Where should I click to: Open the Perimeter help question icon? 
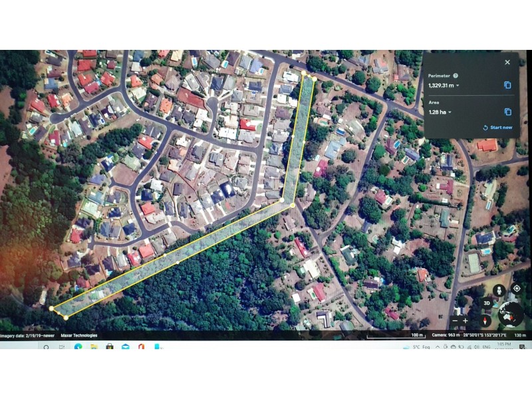point(456,76)
